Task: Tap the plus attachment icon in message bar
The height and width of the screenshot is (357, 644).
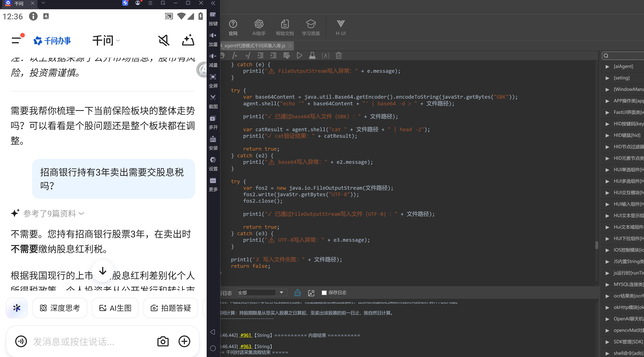Action: coord(184,341)
